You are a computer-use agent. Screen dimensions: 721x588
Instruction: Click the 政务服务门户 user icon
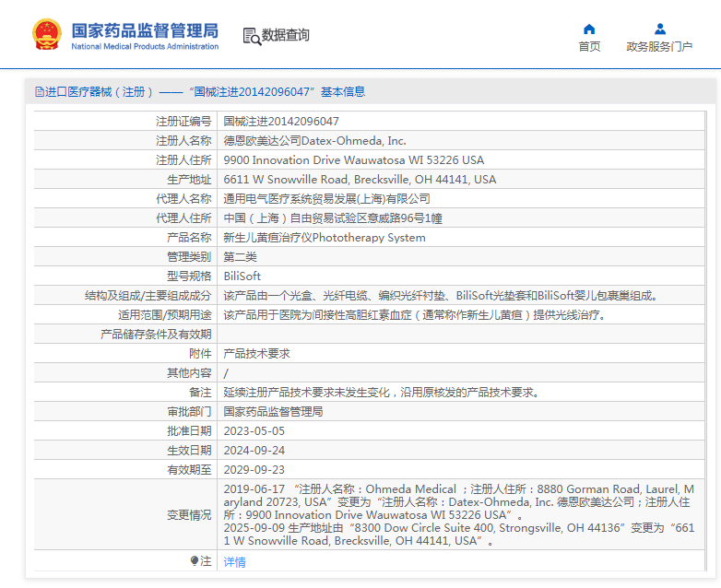pyautogui.click(x=660, y=29)
